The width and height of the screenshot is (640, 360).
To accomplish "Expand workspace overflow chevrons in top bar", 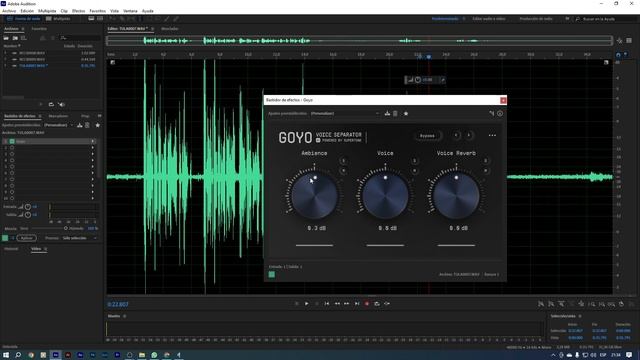I will [567, 19].
